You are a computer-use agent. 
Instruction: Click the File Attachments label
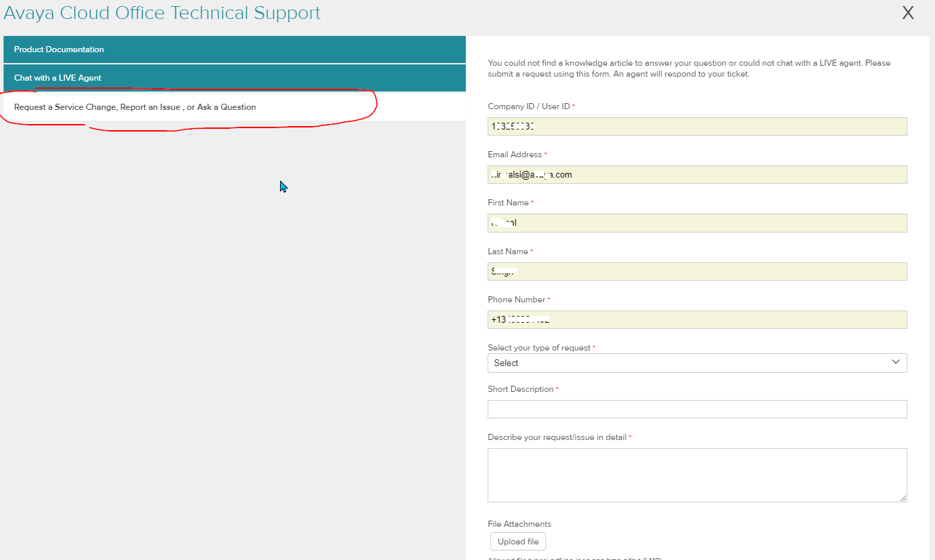pos(519,524)
